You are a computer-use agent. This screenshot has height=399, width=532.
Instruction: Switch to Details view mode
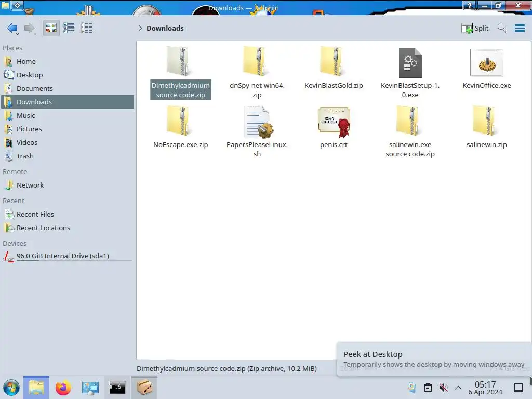[x=87, y=28]
